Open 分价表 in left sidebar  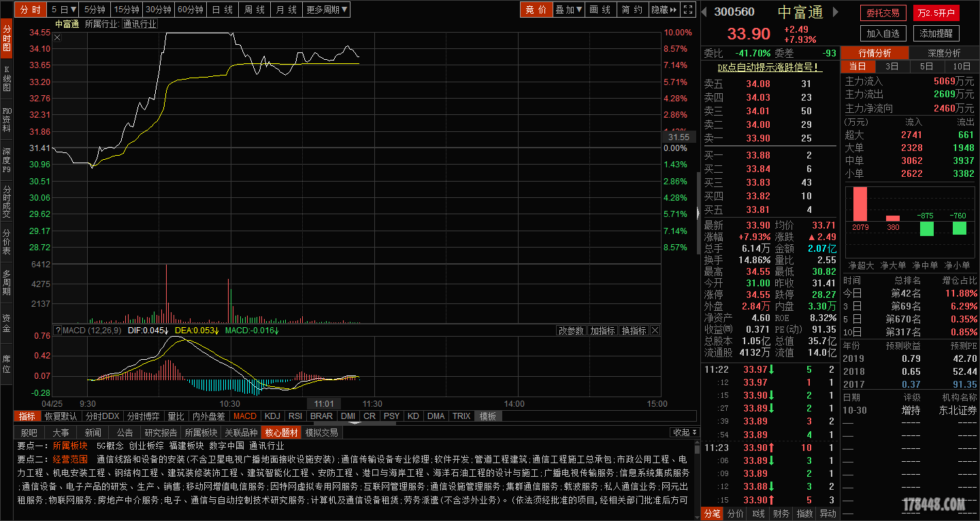click(x=7, y=242)
